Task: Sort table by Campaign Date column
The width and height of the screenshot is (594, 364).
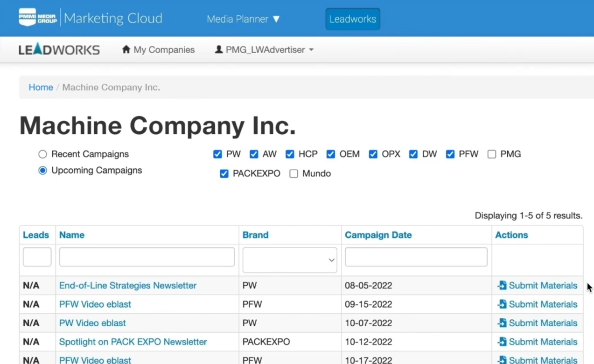Action: pyautogui.click(x=378, y=235)
